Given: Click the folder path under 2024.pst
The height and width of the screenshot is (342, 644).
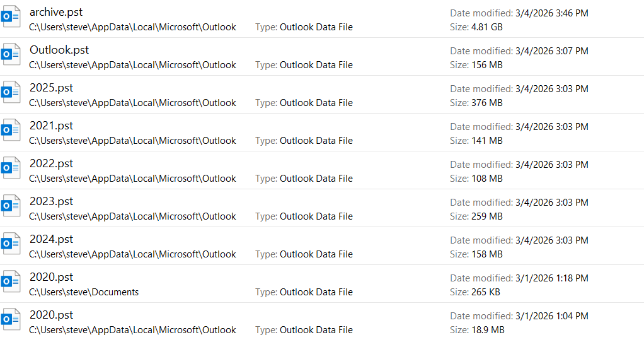Looking at the screenshot, I should coord(133,254).
